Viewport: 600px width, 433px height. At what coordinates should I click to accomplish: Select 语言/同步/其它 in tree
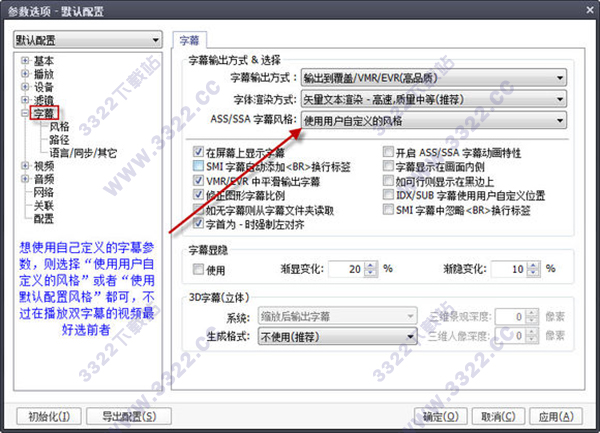pos(83,153)
